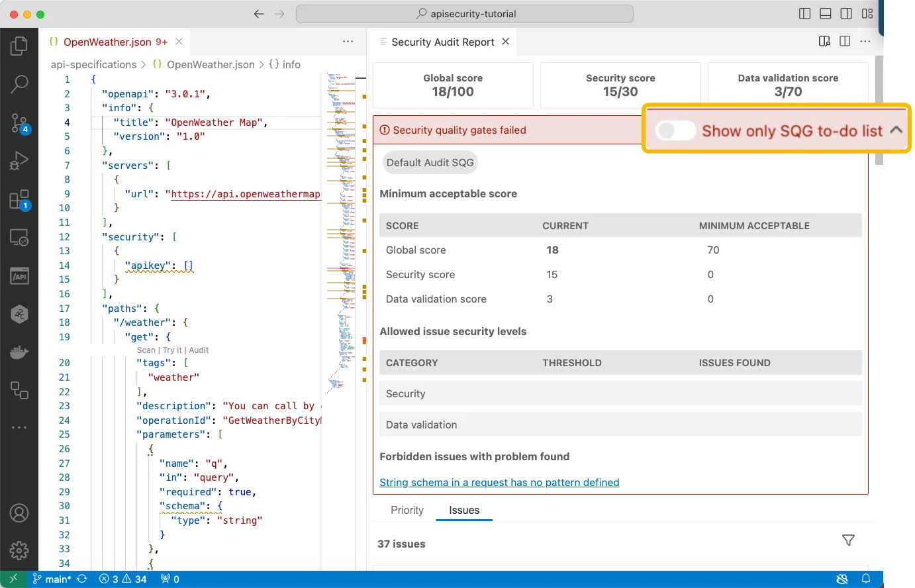Image resolution: width=915 pixels, height=588 pixels.
Task: Click the errors and warnings indicator in status bar
Action: click(122, 579)
